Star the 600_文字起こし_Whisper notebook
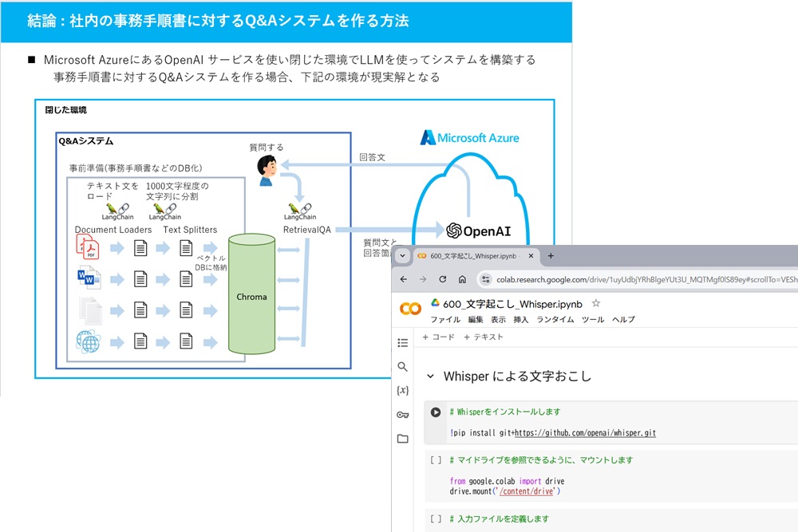The width and height of the screenshot is (798, 532). [596, 304]
